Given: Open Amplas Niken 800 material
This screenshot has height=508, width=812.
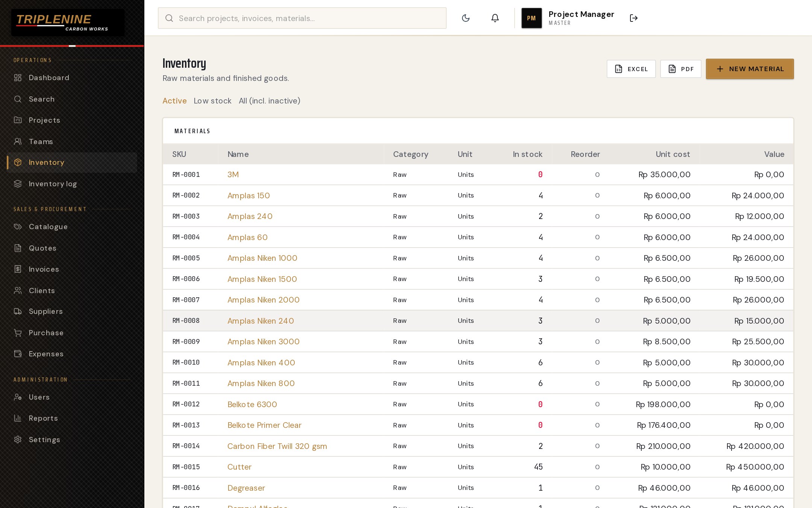Looking at the screenshot, I should tap(261, 383).
